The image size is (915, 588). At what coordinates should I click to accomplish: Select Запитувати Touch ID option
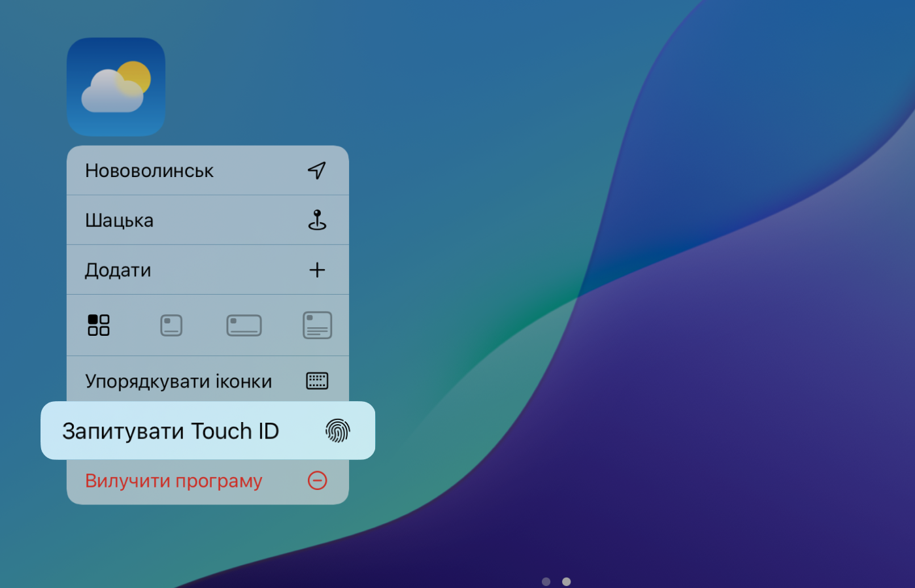click(x=208, y=431)
